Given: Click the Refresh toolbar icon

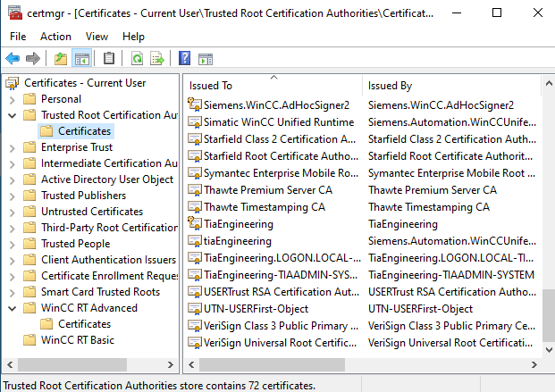Looking at the screenshot, I should tap(137, 59).
